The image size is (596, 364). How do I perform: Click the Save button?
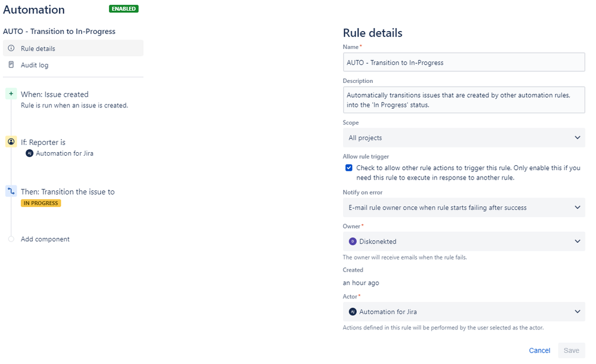pyautogui.click(x=572, y=350)
